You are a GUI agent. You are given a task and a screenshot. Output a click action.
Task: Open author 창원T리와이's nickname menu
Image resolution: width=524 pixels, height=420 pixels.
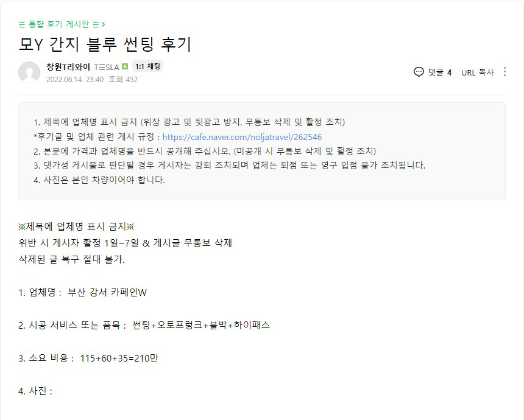68,66
